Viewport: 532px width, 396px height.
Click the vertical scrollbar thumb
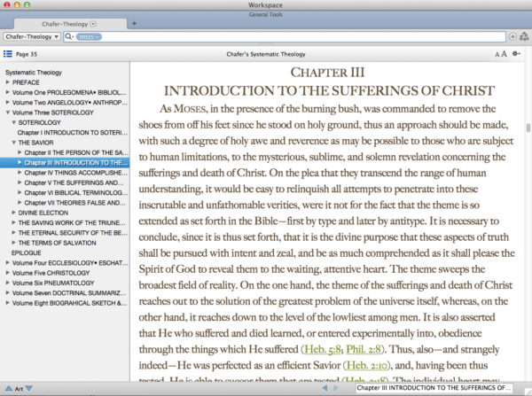click(528, 128)
